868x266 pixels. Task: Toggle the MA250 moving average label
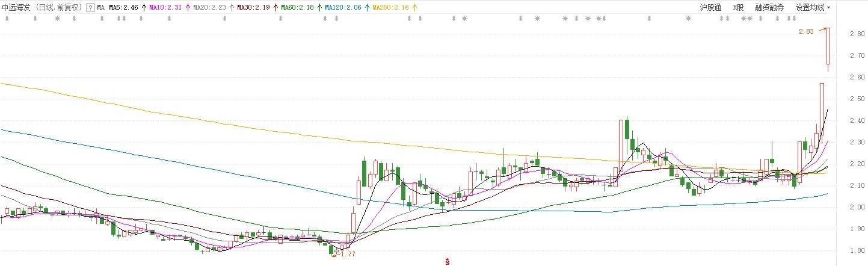pos(390,8)
